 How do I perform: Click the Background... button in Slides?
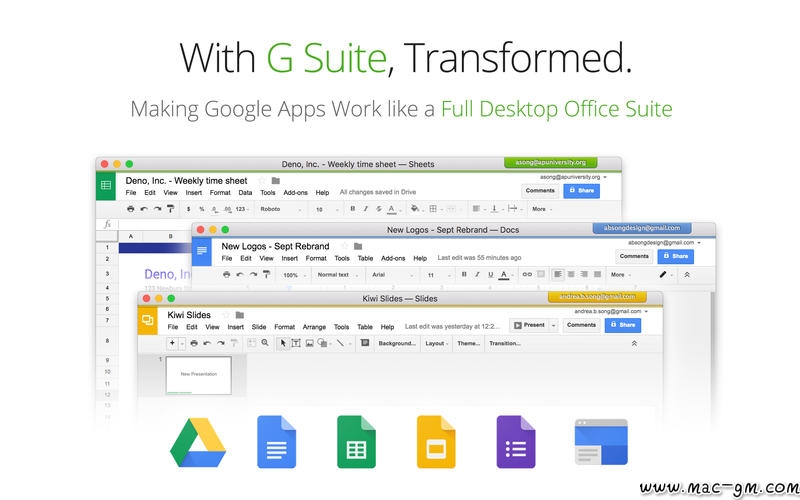click(397, 343)
